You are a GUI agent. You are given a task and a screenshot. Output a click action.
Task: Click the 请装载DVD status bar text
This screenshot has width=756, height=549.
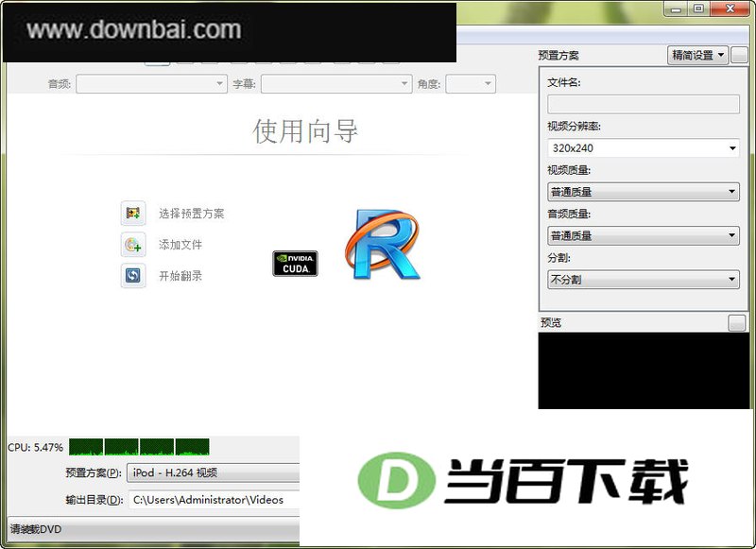tap(36, 530)
